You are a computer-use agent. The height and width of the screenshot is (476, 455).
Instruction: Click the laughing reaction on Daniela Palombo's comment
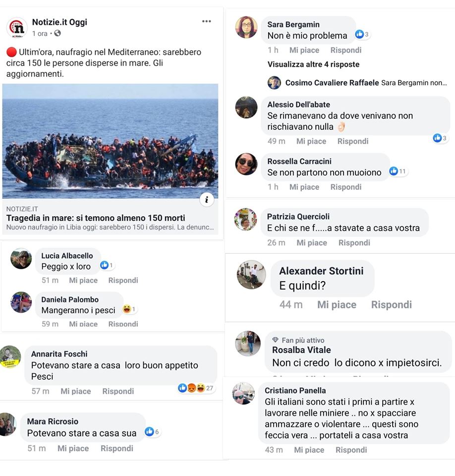(x=127, y=309)
